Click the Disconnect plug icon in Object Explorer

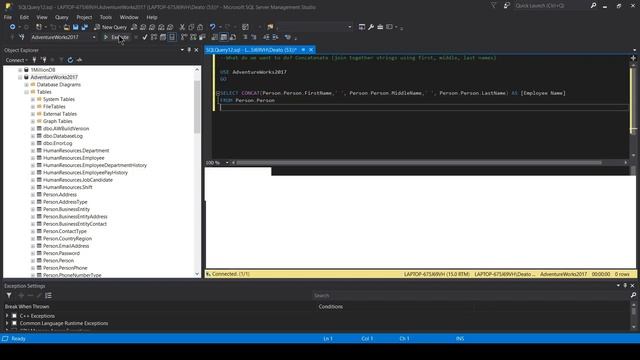point(44,60)
